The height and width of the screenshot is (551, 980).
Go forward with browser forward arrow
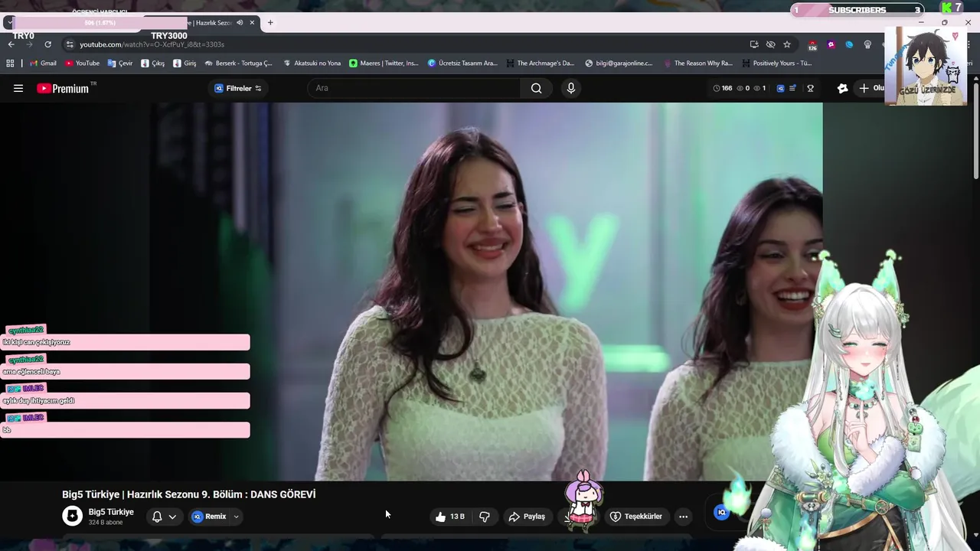click(x=29, y=44)
